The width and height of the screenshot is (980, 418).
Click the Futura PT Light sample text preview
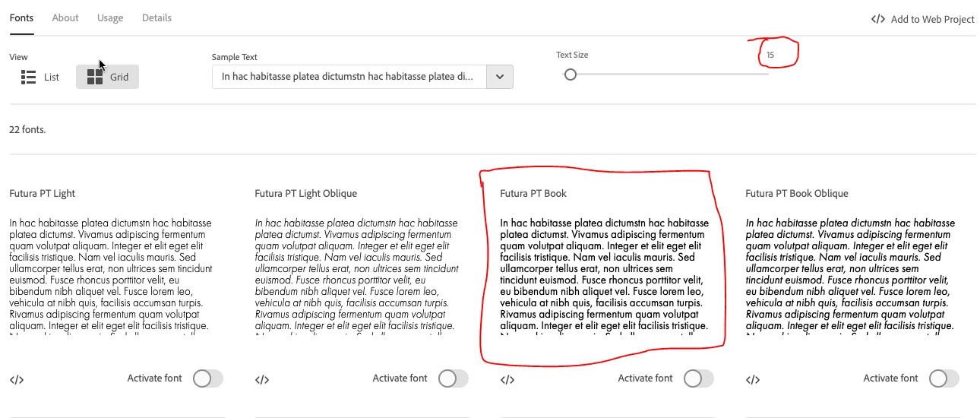[112, 276]
